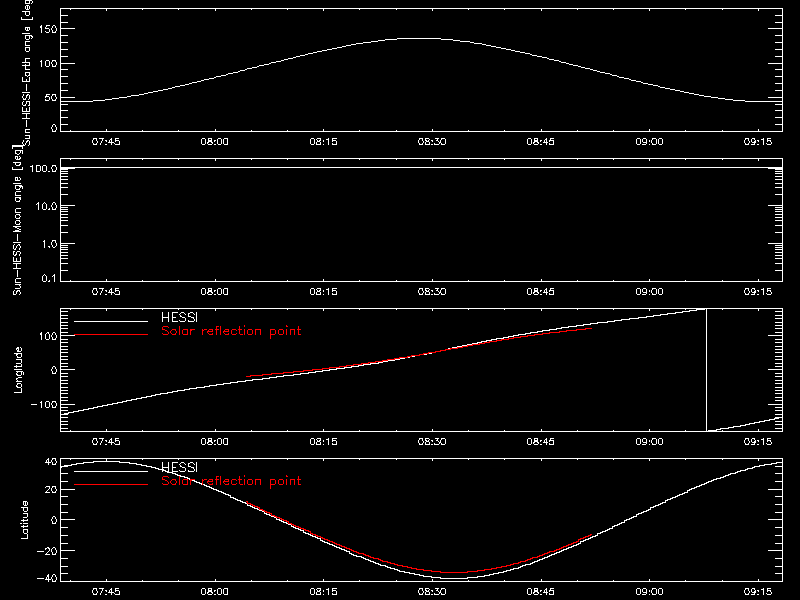This screenshot has width=800, height=600.
Task: Click white HESSI legend line in Longitude plot
Action: pyautogui.click(x=111, y=321)
